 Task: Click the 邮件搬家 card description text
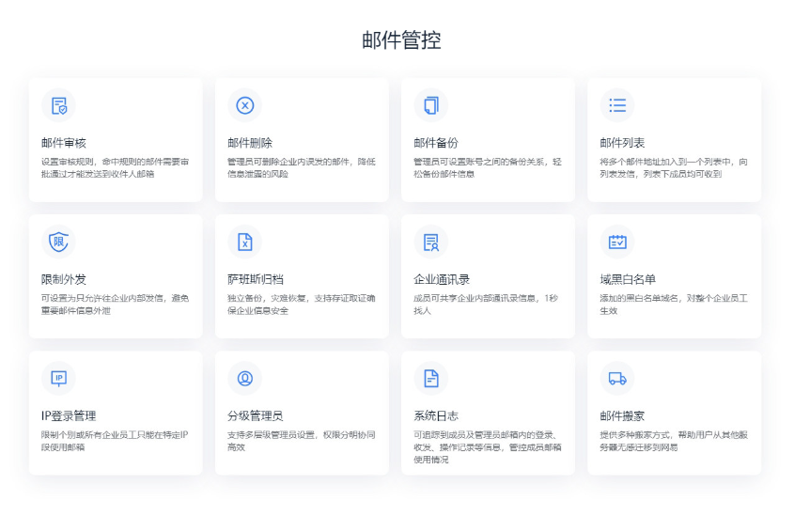point(672,441)
